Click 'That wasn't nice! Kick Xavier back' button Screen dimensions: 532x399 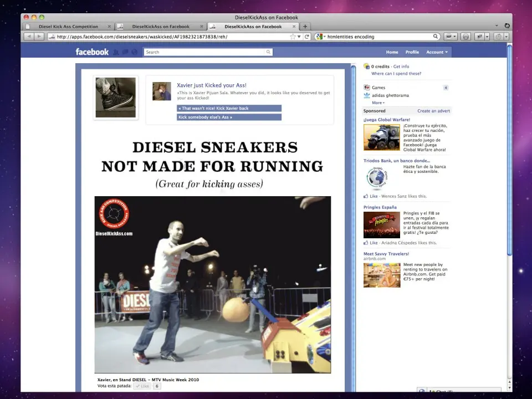pos(229,108)
